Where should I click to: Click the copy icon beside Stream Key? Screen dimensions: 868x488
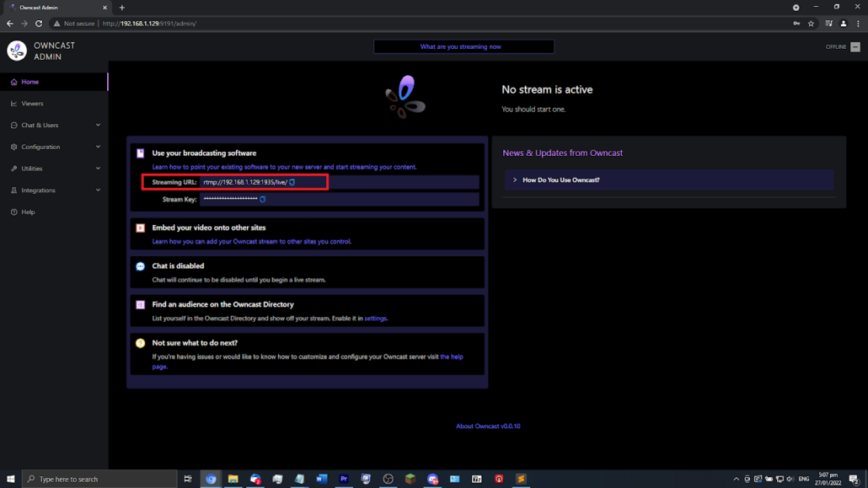point(263,200)
